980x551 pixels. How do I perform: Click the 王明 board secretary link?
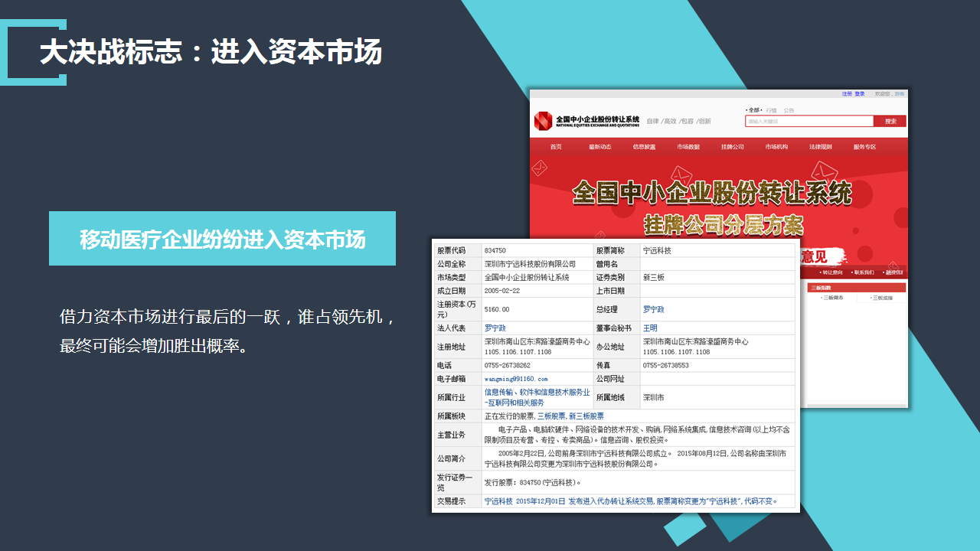(x=650, y=328)
